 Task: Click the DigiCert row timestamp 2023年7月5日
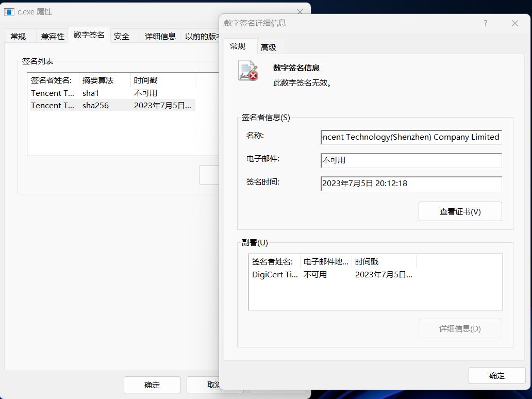tap(384, 274)
